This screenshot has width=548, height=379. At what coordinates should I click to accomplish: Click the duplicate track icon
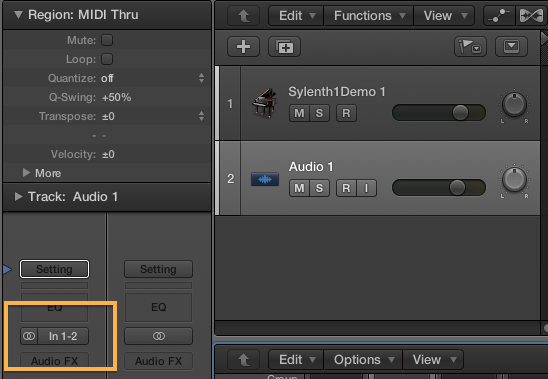pyautogui.click(x=284, y=47)
